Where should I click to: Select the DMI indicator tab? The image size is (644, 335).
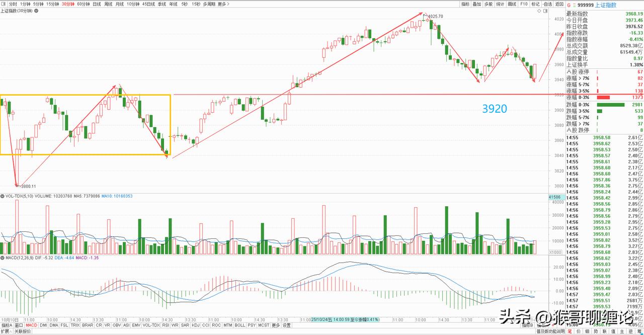coord(43,325)
